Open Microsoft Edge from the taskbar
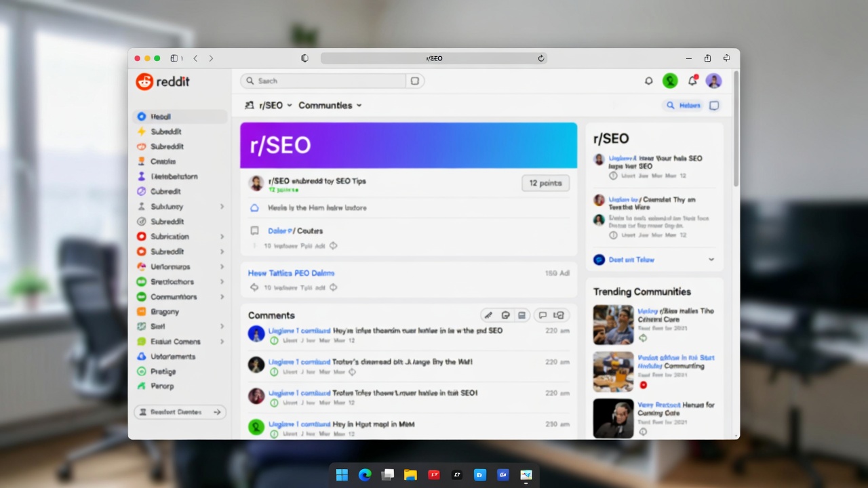868x488 pixels. pos(365,475)
